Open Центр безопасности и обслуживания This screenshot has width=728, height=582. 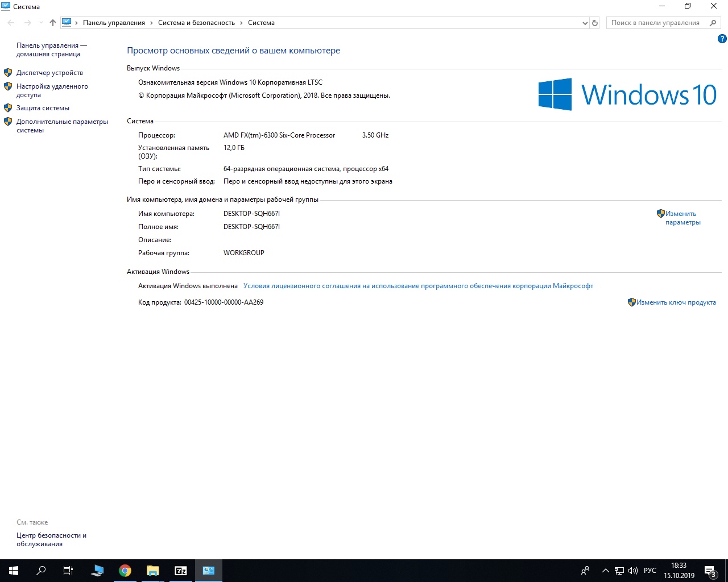click(x=51, y=539)
